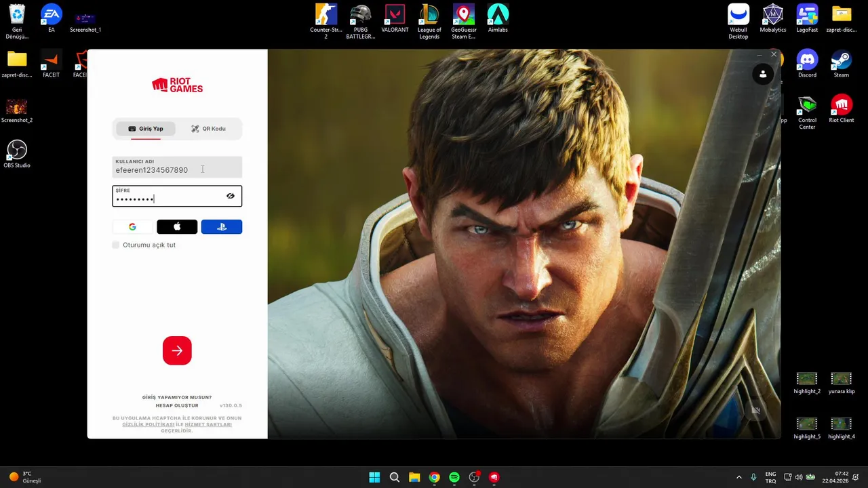This screenshot has width=868, height=488.
Task: Select the VALORANT desktop shortcut
Action: coord(395,19)
